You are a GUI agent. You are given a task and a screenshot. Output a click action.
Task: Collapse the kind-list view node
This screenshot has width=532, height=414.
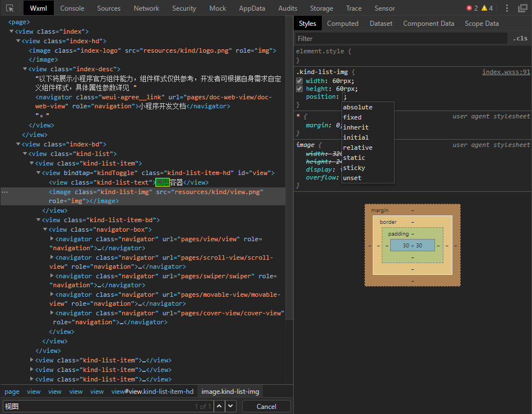point(25,154)
